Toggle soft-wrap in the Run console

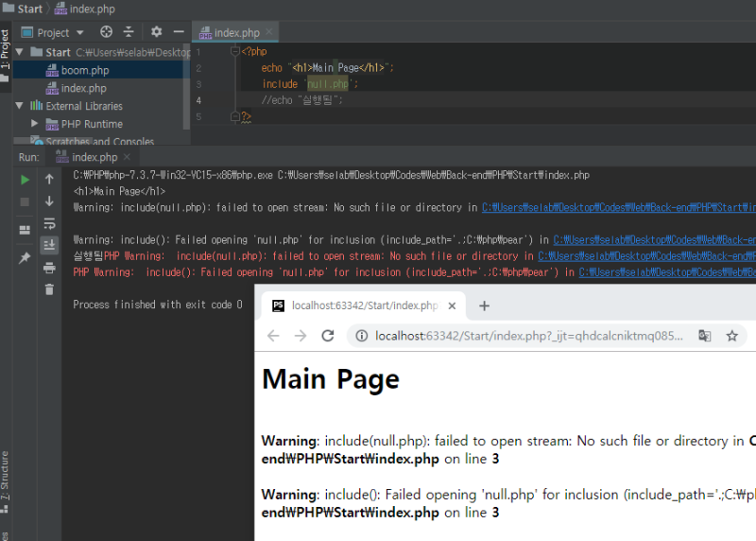[49, 223]
